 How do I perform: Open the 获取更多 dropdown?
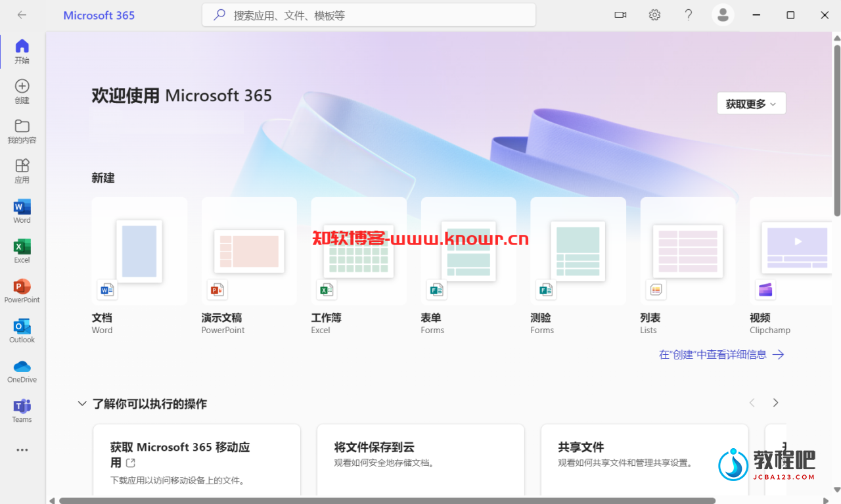751,104
